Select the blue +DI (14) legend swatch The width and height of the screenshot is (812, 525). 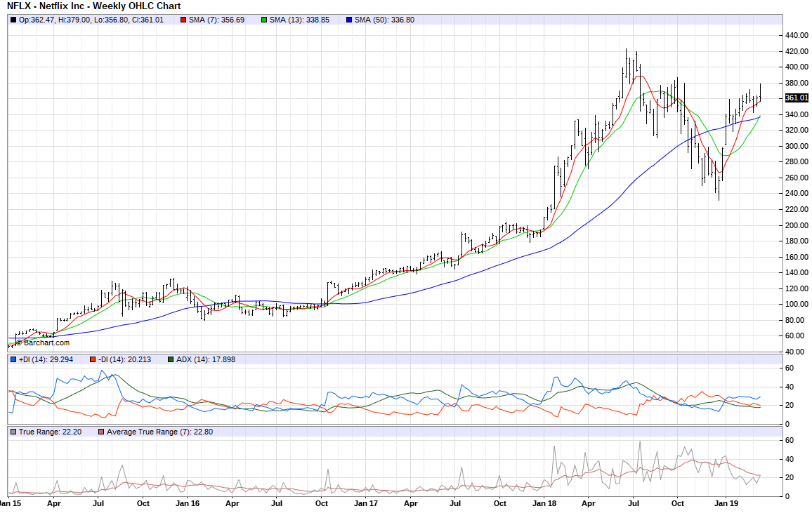(x=13, y=360)
